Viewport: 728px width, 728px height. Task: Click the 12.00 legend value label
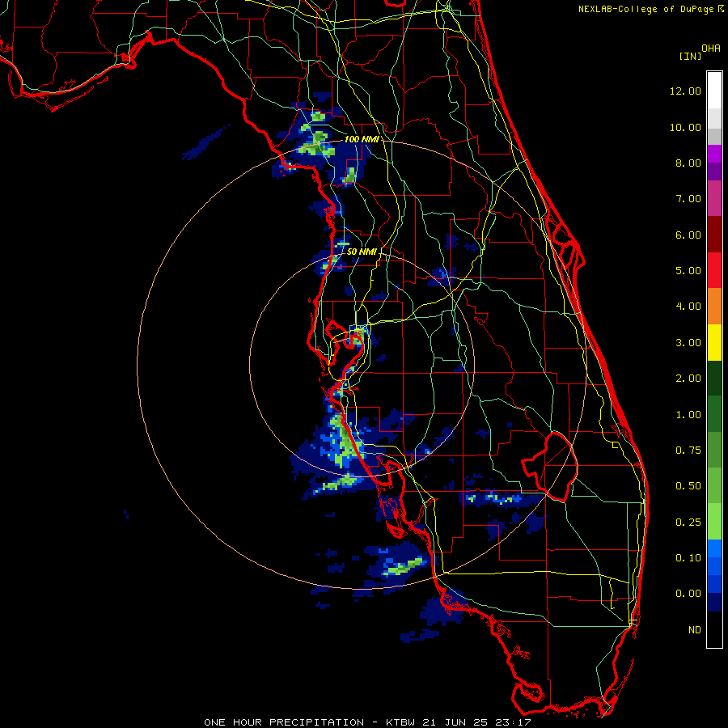pos(685,91)
